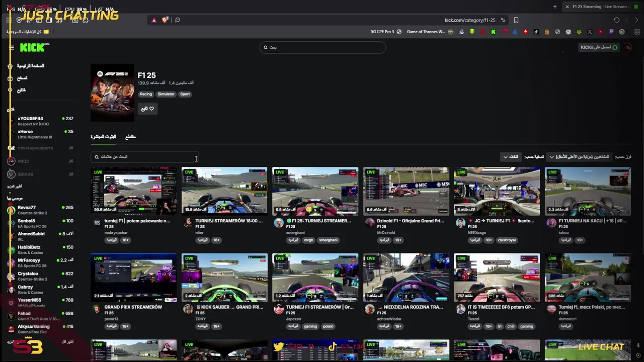Open mokrysuchar stream thumbnail
The image size is (644, 362).
(134, 192)
